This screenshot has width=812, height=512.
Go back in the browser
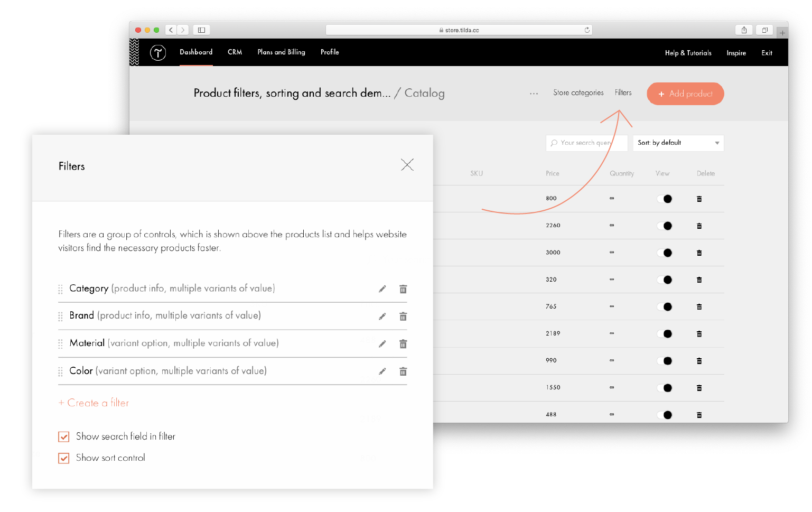click(x=171, y=30)
